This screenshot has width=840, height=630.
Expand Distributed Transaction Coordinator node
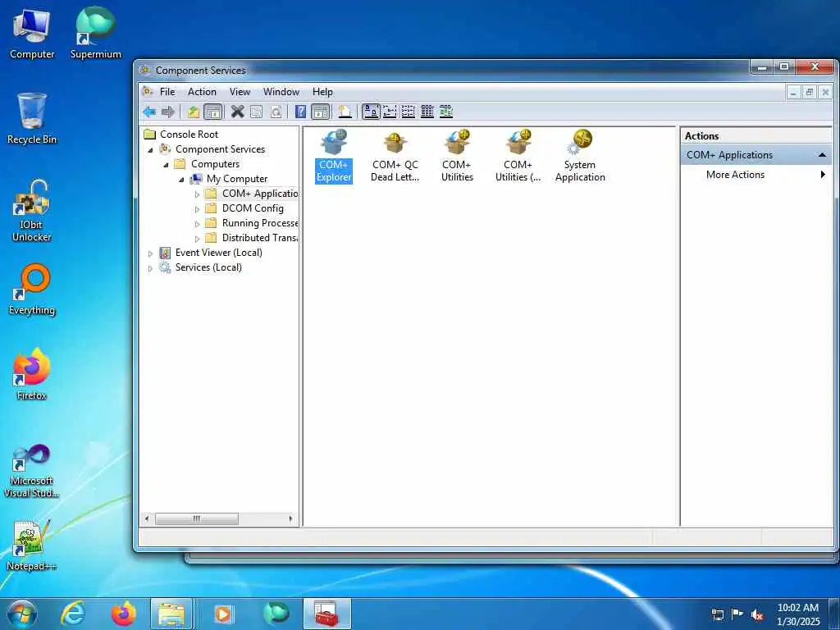[x=197, y=239]
